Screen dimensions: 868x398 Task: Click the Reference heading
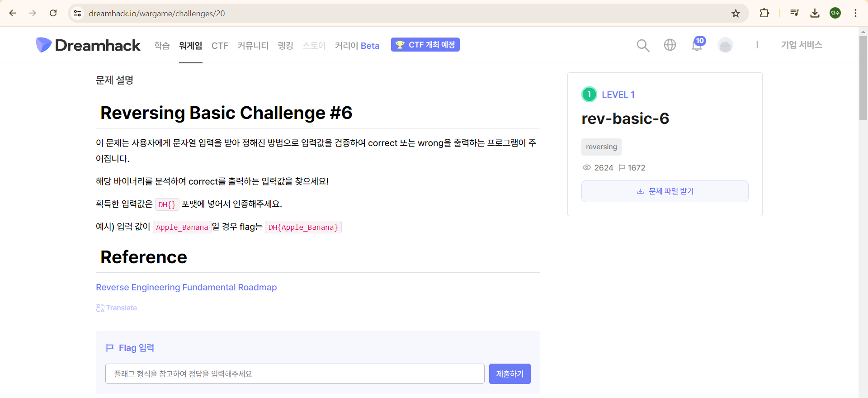click(144, 257)
